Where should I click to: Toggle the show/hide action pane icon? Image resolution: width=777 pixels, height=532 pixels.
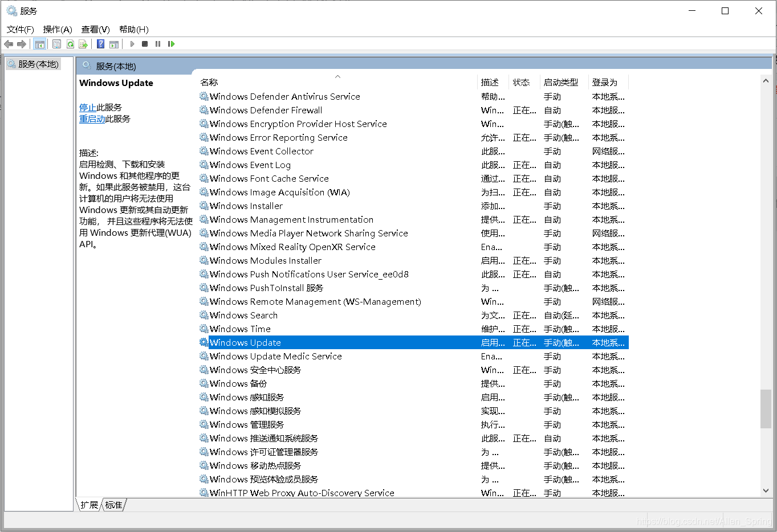point(114,44)
